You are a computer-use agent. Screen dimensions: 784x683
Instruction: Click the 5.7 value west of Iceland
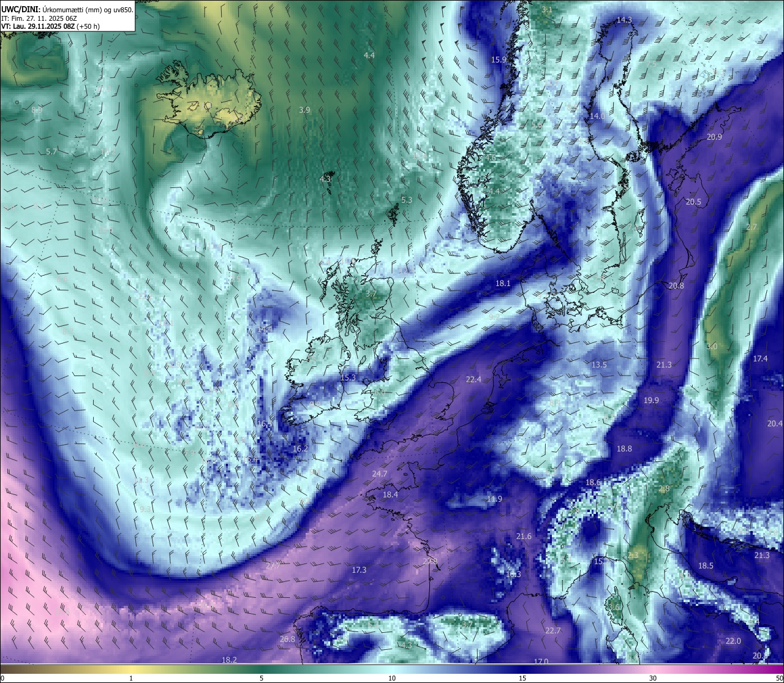[51, 151]
